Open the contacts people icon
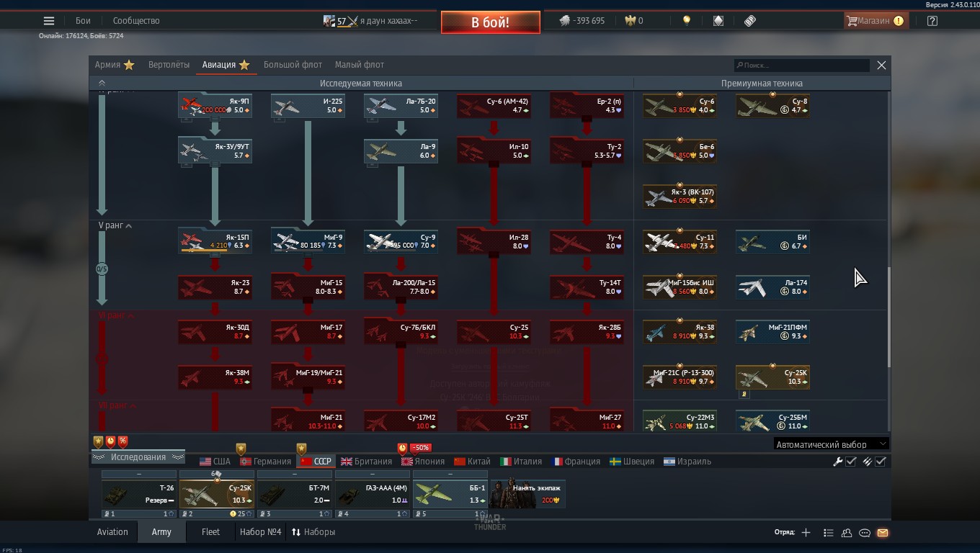980x553 pixels. tap(846, 533)
